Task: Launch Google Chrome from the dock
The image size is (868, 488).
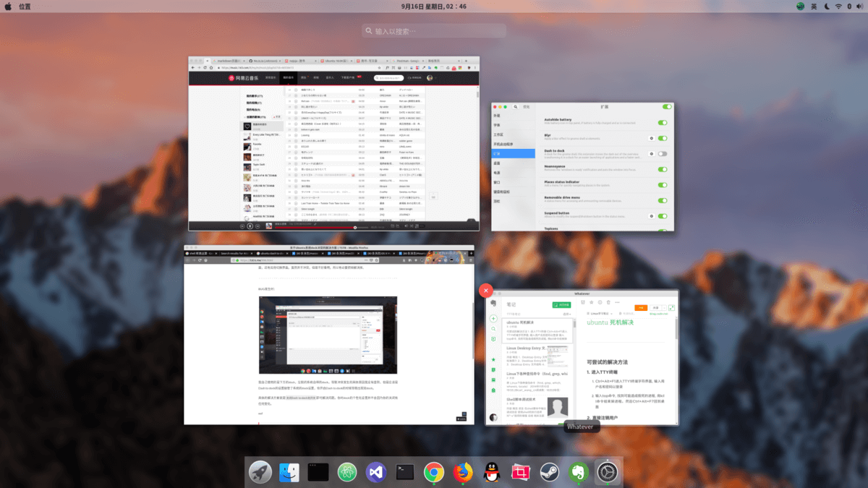Action: click(x=434, y=472)
